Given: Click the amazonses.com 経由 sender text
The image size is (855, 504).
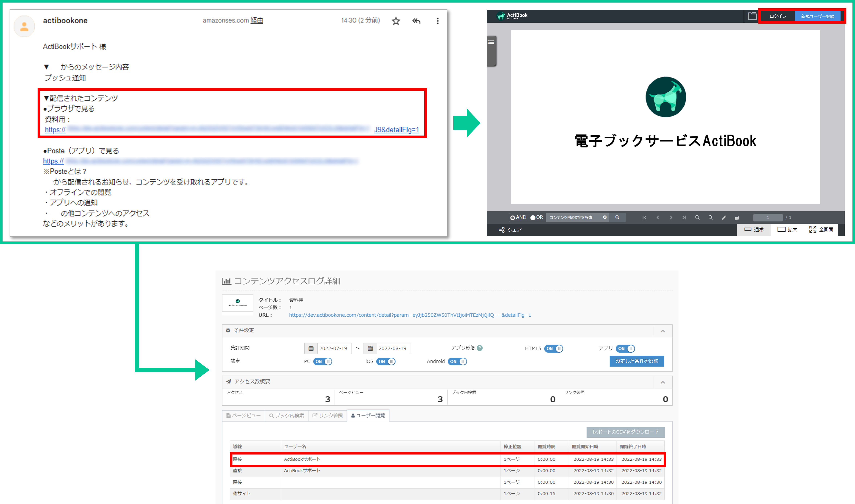Looking at the screenshot, I should [233, 20].
